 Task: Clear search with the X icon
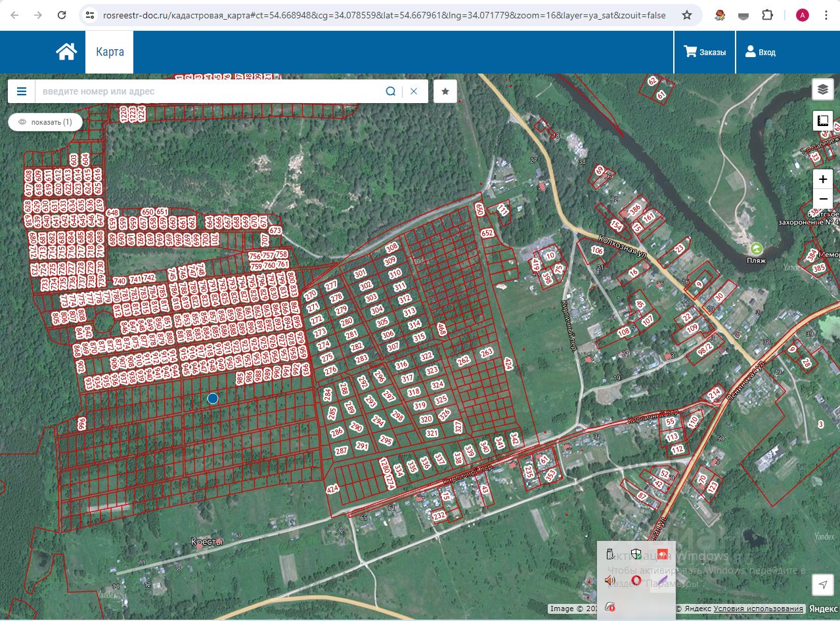pyautogui.click(x=414, y=91)
